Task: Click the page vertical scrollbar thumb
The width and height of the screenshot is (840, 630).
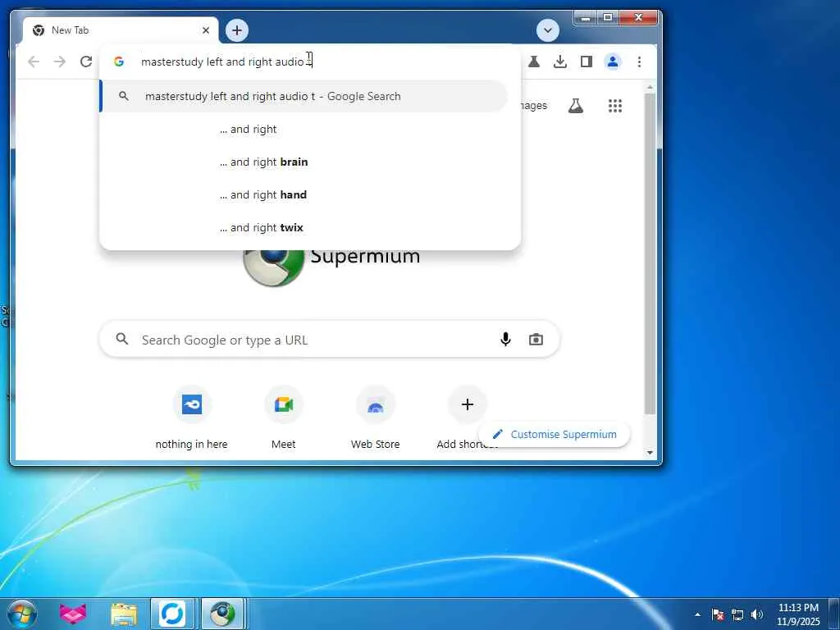Action: 650,254
